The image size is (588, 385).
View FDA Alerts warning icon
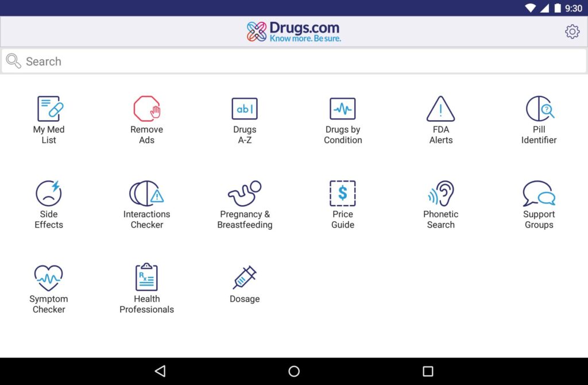440,109
